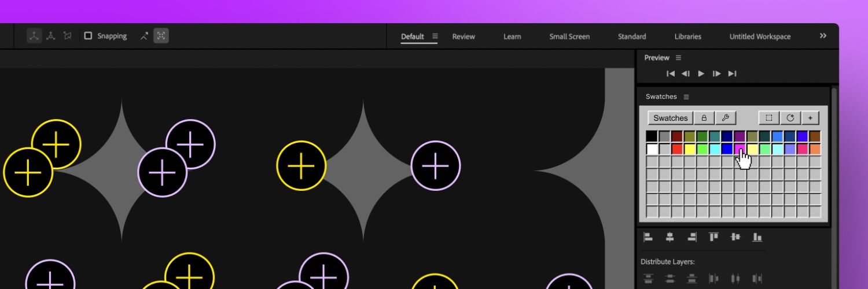Image resolution: width=868 pixels, height=289 pixels.
Task: Pick the cyan swatch
Action: [x=715, y=149]
